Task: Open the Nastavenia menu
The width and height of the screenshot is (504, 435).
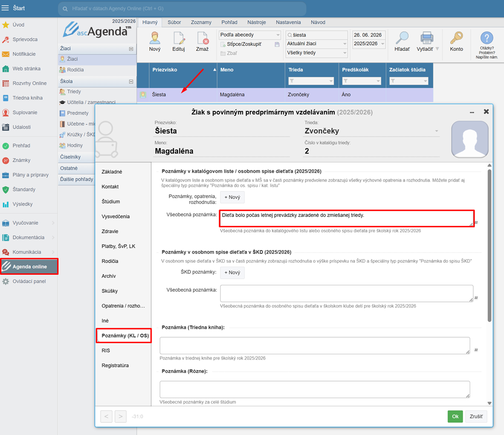Action: click(x=288, y=22)
